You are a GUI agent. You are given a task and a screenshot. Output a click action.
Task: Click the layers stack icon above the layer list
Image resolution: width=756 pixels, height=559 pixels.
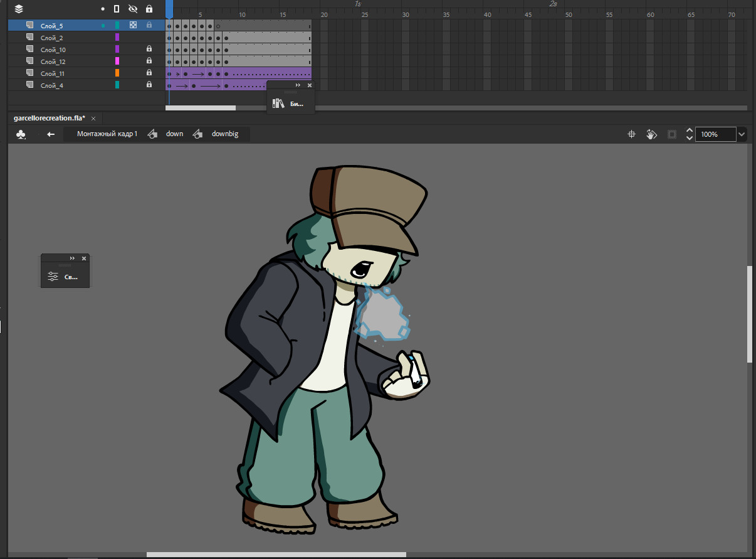[x=17, y=9]
